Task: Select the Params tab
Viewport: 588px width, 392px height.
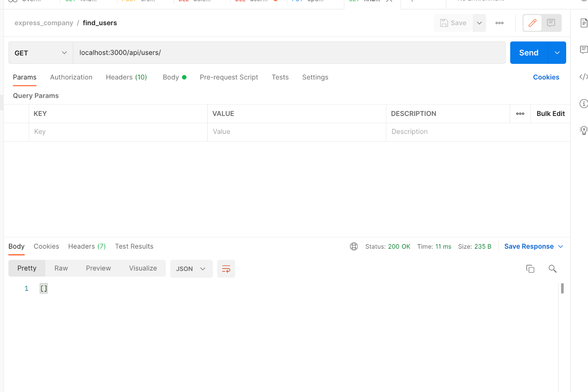Action: point(25,77)
